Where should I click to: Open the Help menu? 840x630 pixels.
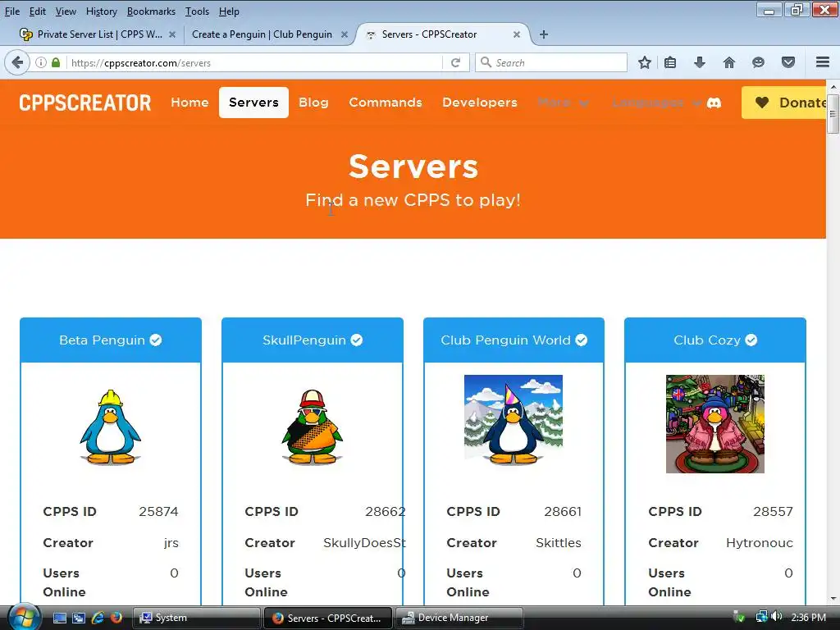coord(229,11)
